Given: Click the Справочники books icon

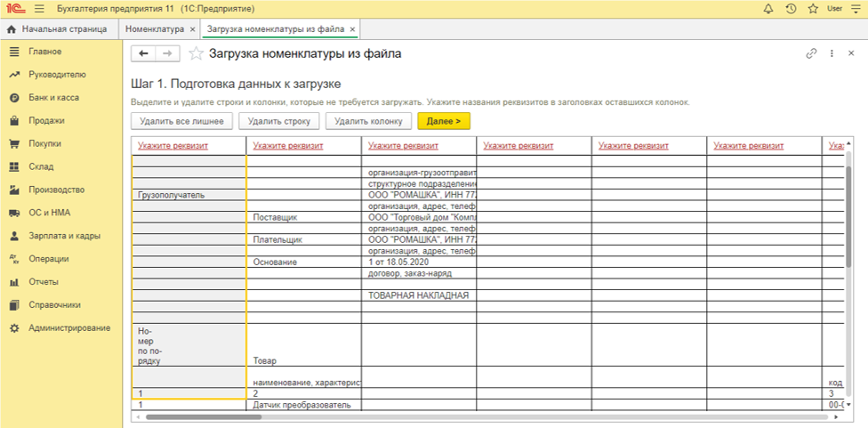Looking at the screenshot, I should [x=15, y=305].
